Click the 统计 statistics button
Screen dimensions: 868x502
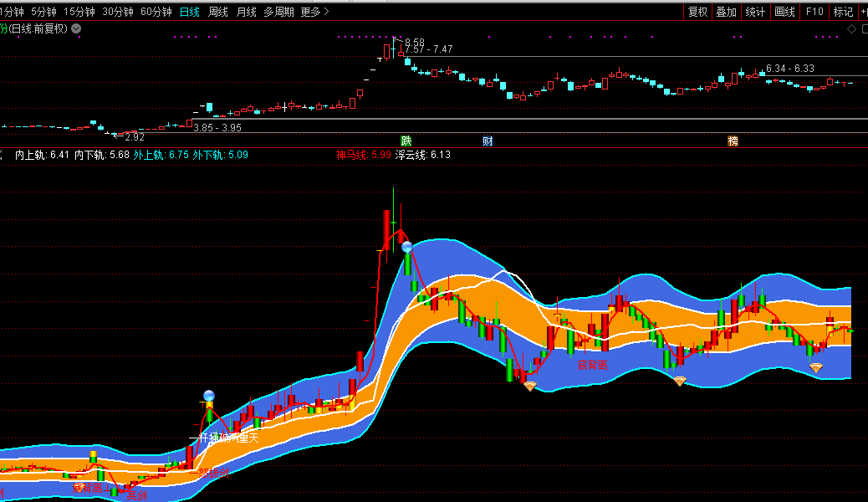pyautogui.click(x=755, y=12)
